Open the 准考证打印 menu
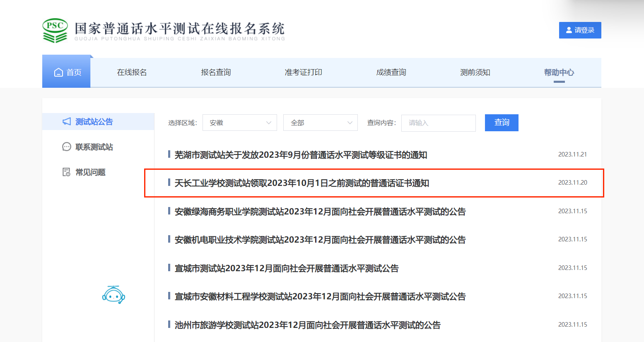 (x=304, y=72)
